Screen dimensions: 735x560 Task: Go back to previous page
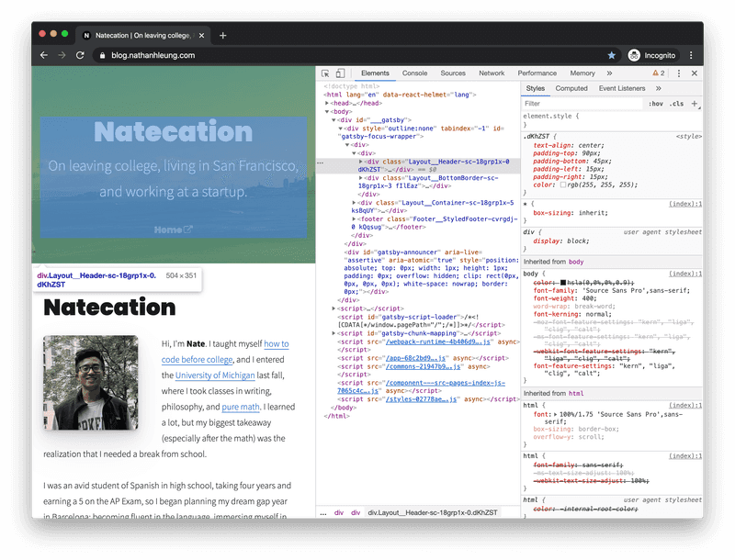(43, 55)
